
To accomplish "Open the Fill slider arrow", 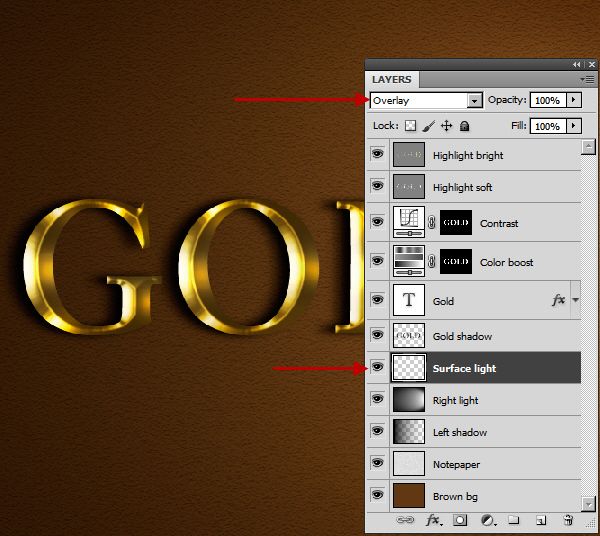I will 574,126.
